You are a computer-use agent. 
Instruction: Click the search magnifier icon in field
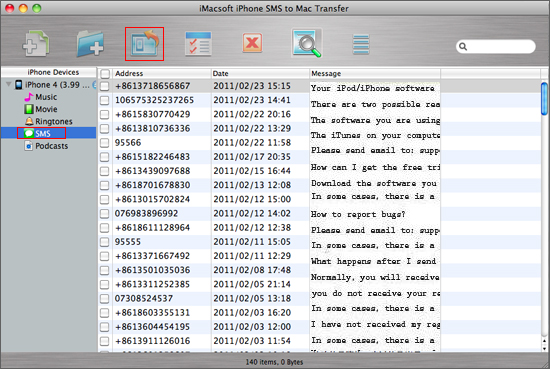pos(463,46)
